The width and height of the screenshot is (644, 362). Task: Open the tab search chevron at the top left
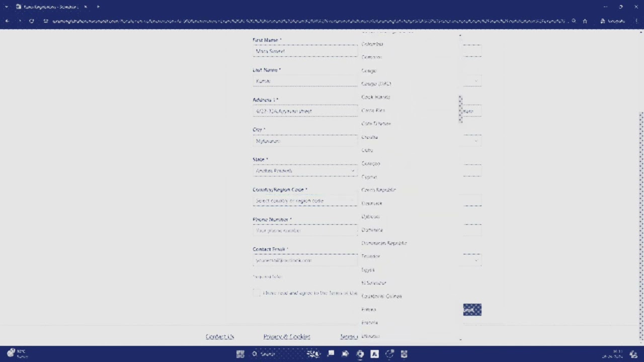pyautogui.click(x=7, y=7)
